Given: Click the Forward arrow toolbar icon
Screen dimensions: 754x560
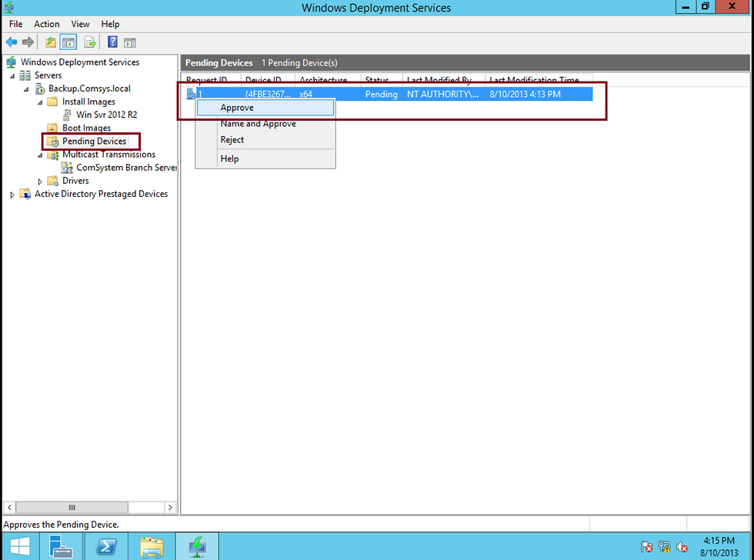Looking at the screenshot, I should [x=28, y=42].
